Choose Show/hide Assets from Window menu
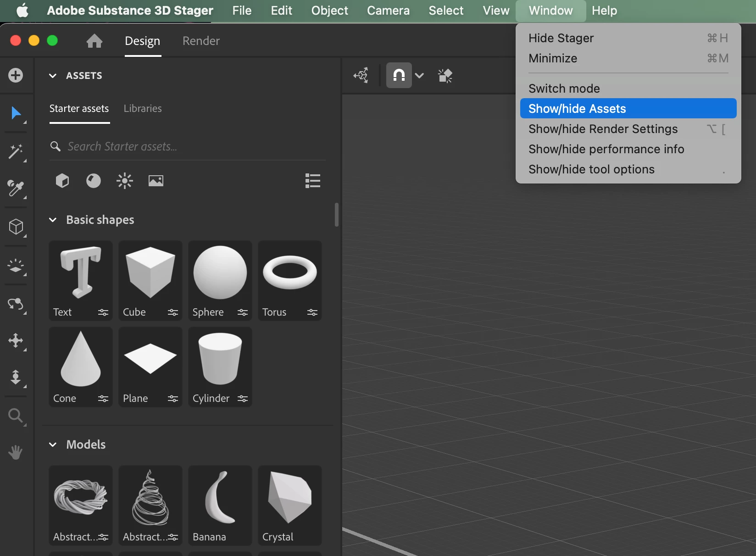This screenshot has width=756, height=556. coord(628,109)
